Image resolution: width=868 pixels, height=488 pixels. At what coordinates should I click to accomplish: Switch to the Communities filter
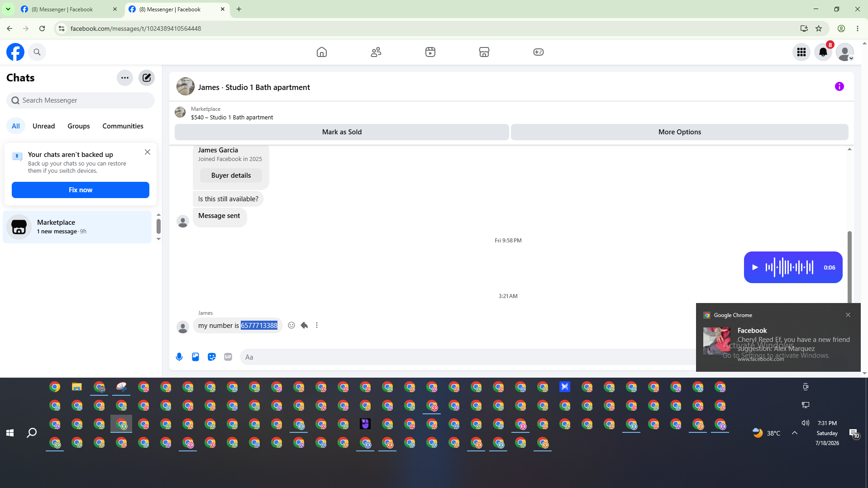(x=123, y=126)
